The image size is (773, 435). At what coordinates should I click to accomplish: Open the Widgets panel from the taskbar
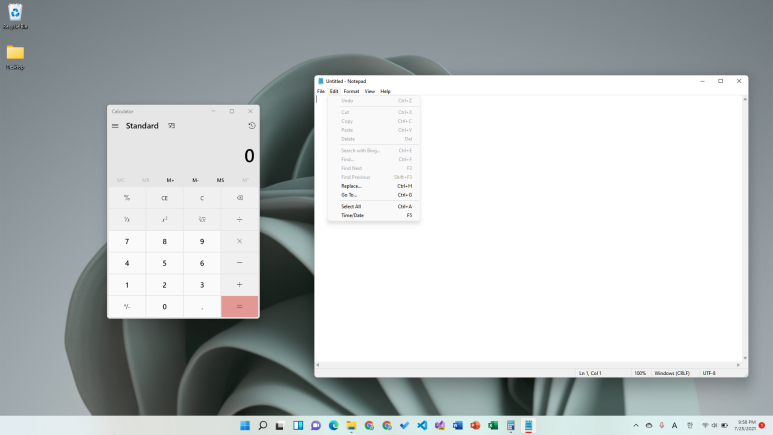[x=298, y=426]
